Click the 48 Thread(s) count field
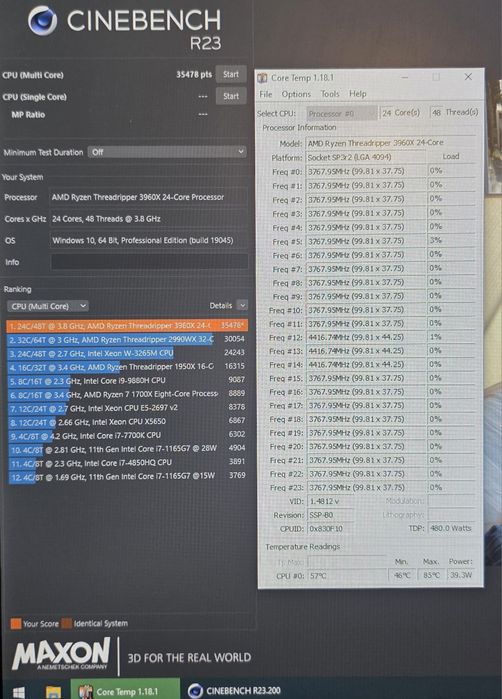502x699 pixels. (x=454, y=112)
